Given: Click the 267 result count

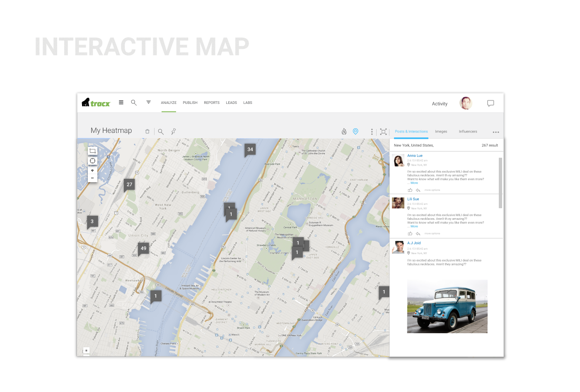Looking at the screenshot, I should point(490,145).
